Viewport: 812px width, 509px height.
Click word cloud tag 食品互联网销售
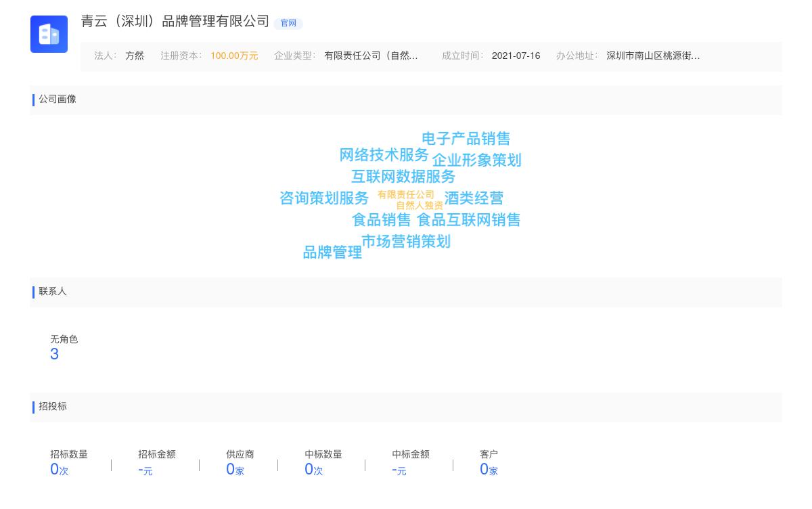[468, 220]
